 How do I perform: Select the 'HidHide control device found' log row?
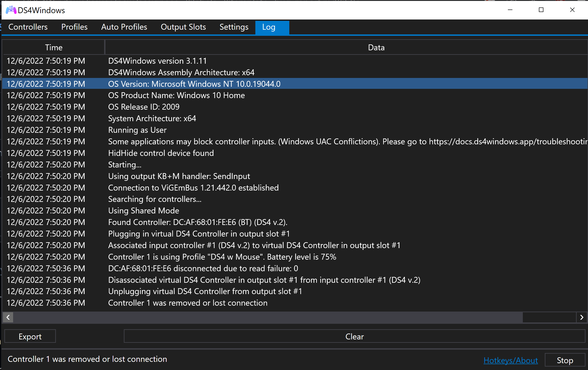(161, 153)
